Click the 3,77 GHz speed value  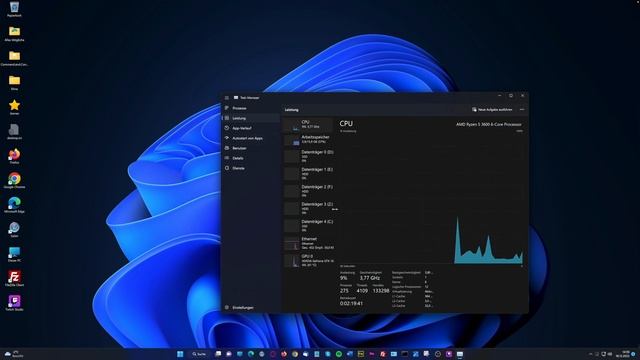click(x=370, y=278)
